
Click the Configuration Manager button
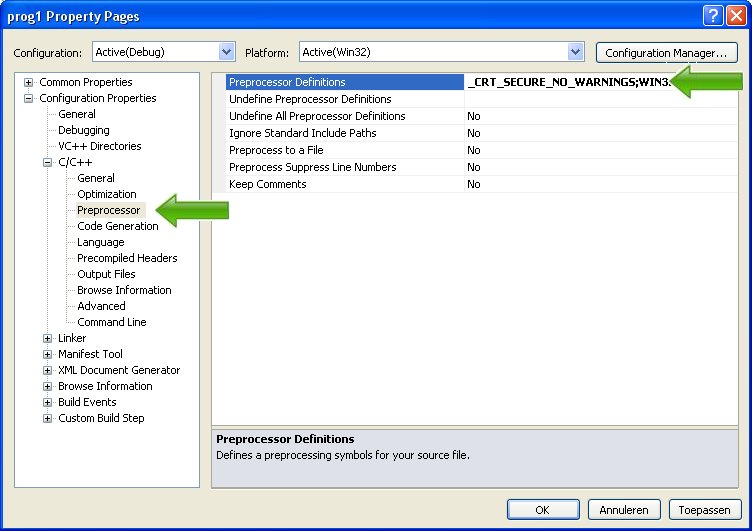(666, 52)
